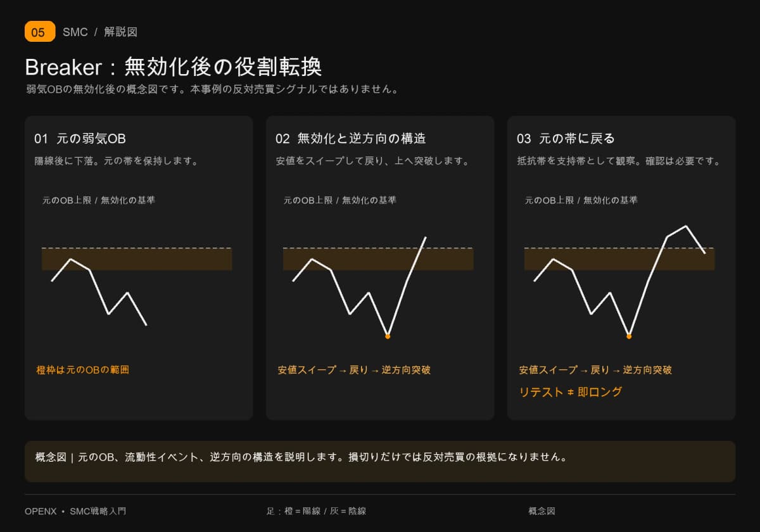Select the "SMC / 解説図" header label
Image resolution: width=760 pixels, height=532 pixels.
coord(100,32)
